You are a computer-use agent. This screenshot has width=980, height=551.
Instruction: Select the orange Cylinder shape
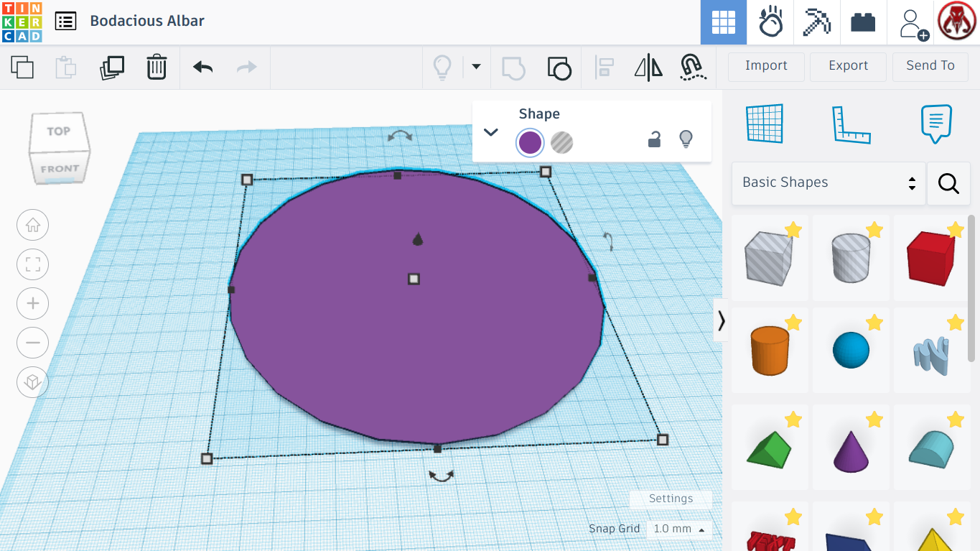click(770, 351)
